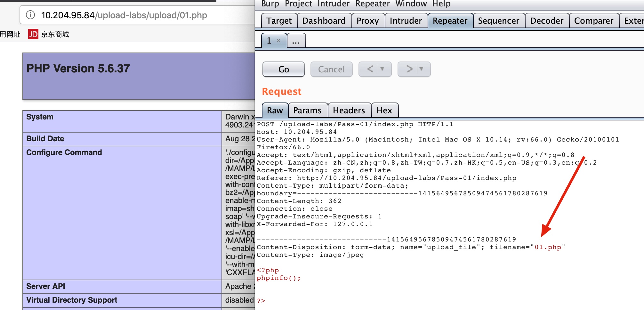Switch to the Sequencer tab
Image resolution: width=644 pixels, height=310 pixels.
pos(499,21)
